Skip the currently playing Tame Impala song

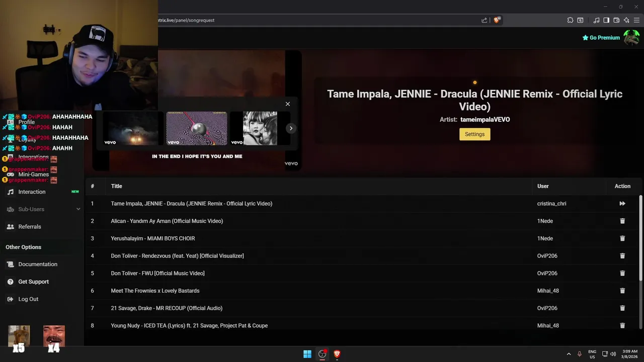pyautogui.click(x=622, y=204)
